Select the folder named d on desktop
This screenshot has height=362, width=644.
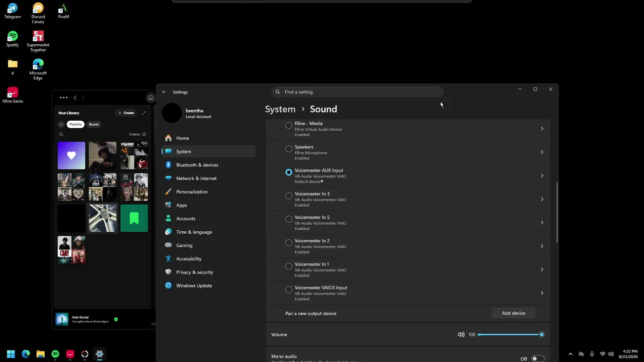coord(13,67)
